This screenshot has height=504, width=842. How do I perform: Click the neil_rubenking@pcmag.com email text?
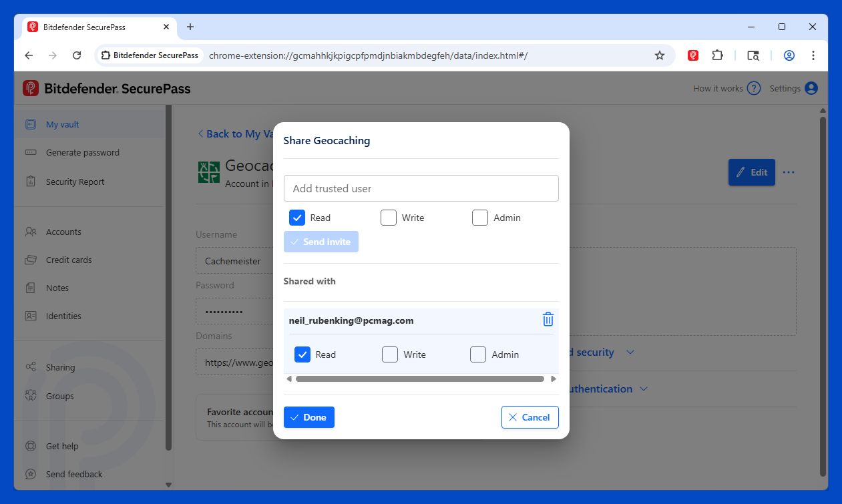tap(351, 320)
